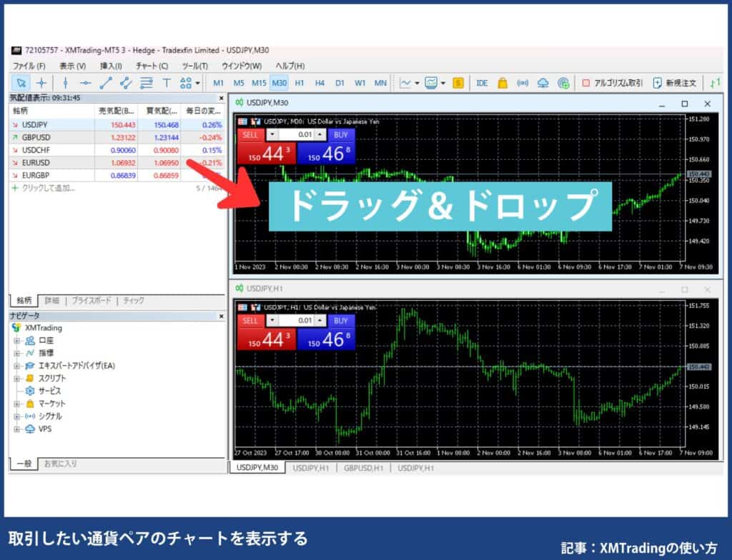Select the M30 timeframe button

[280, 83]
